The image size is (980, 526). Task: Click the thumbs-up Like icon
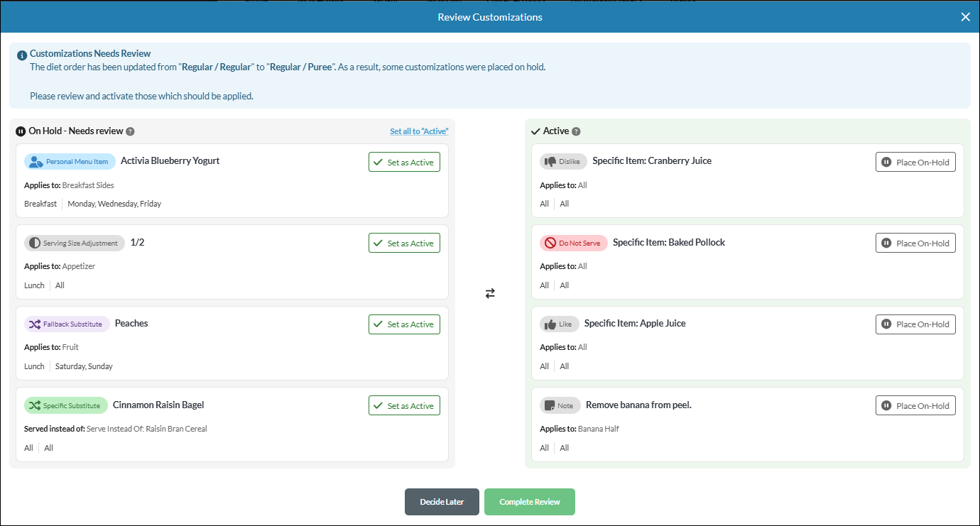[550, 324]
